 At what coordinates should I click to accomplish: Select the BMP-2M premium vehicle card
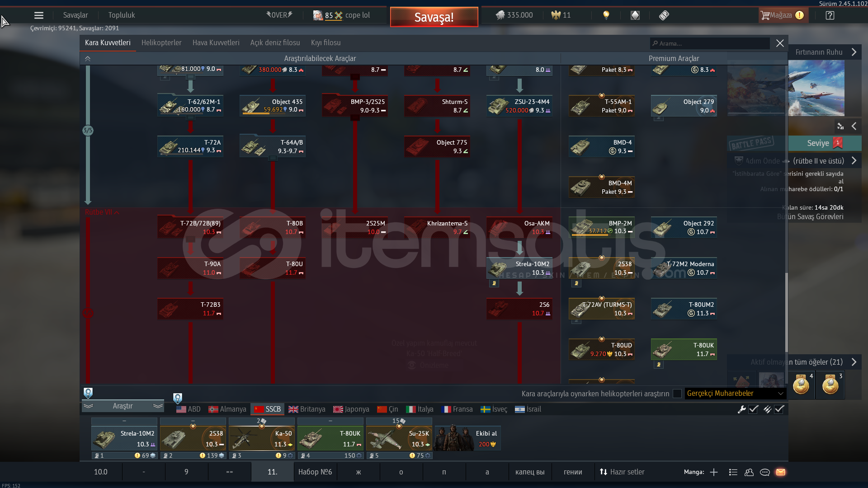[x=601, y=228]
